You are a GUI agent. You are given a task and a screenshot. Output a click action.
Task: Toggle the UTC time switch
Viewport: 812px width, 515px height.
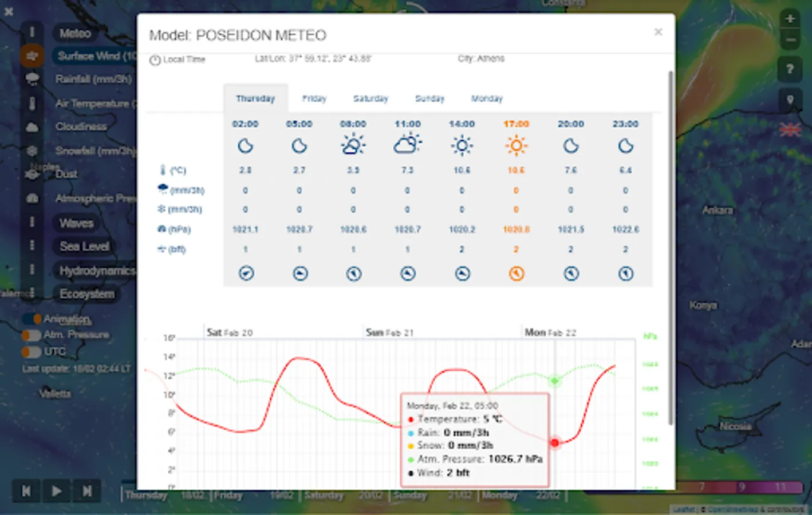coord(31,351)
